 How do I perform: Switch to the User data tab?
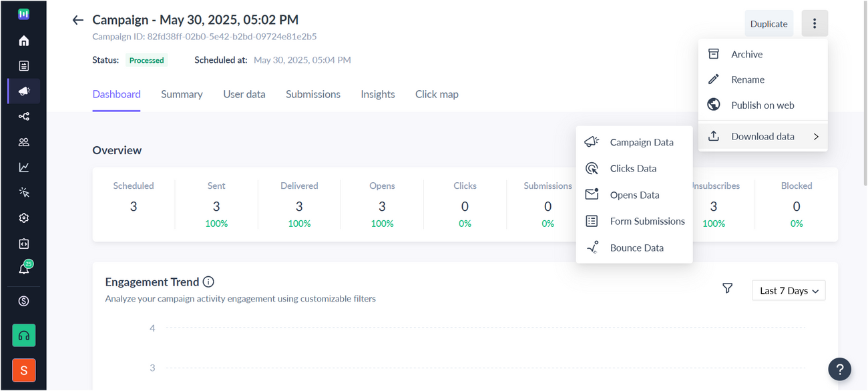(244, 94)
